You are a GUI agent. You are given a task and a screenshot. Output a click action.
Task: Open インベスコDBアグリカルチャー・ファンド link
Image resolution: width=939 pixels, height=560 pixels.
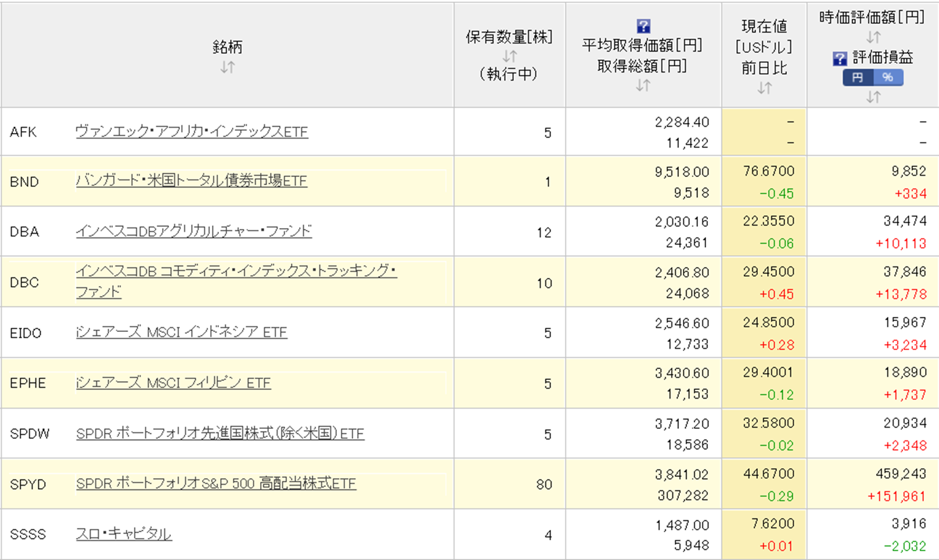[x=193, y=232]
